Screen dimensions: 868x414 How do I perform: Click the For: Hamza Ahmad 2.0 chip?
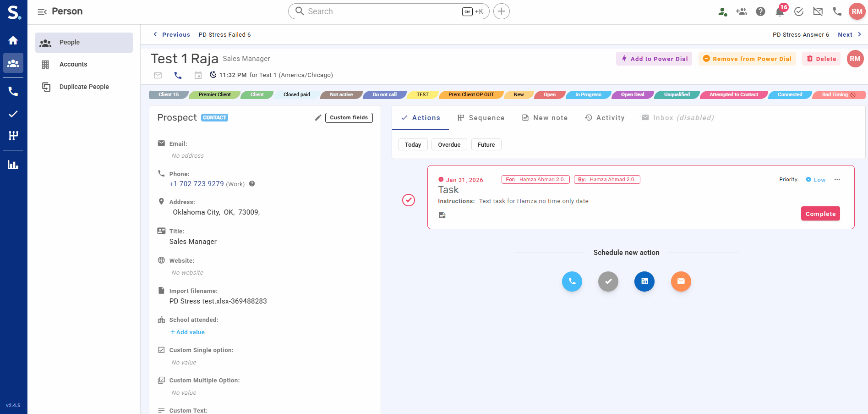[535, 180]
